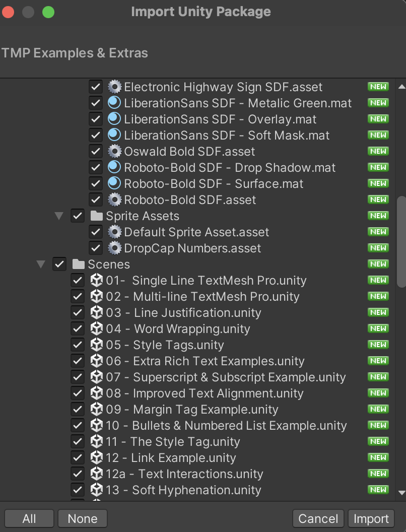Click the Unity scene icon for 05 - Style Tags
This screenshot has height=532, width=406.
(97, 345)
